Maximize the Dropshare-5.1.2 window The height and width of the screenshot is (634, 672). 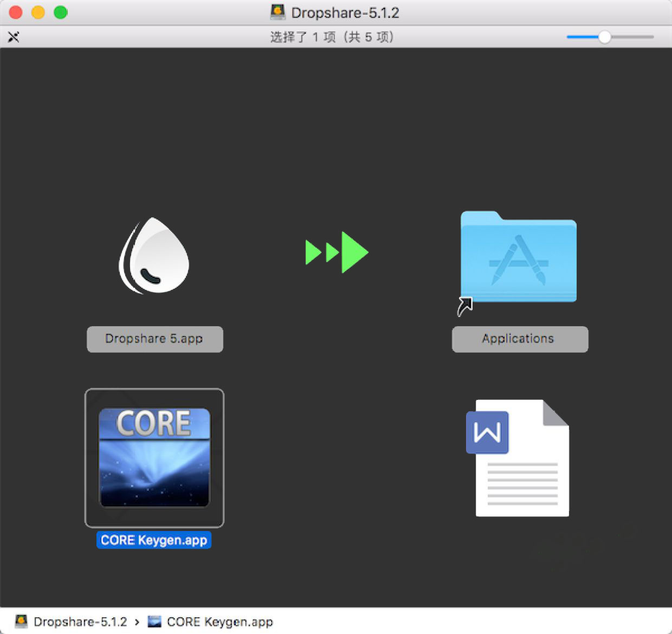61,12
